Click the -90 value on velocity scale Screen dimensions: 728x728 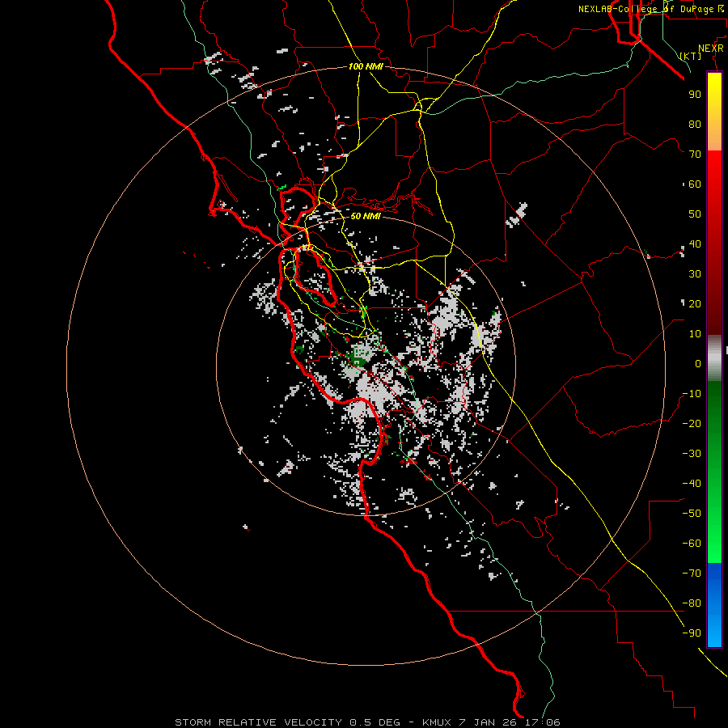pyautogui.click(x=692, y=633)
